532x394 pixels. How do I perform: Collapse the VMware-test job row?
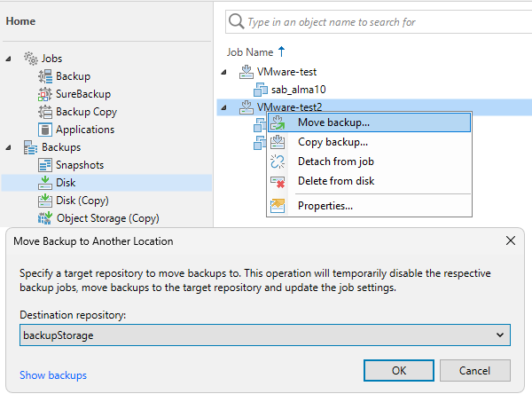coord(223,73)
